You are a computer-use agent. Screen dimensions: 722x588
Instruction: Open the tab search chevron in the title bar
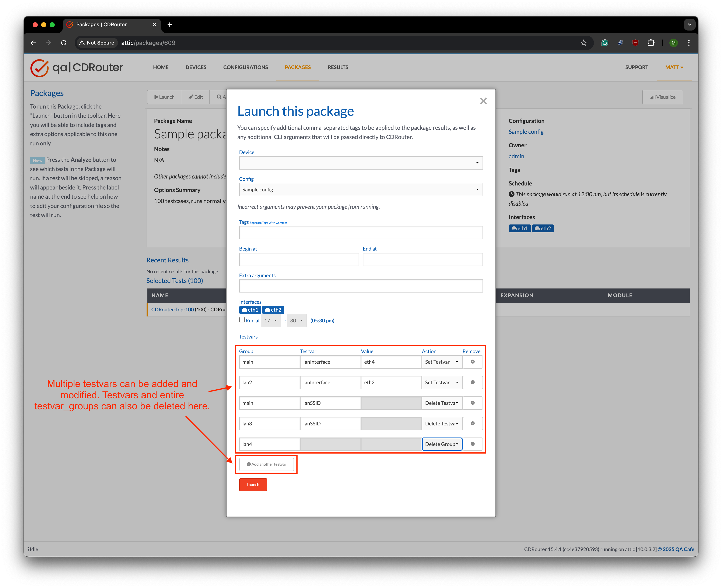[x=690, y=24]
